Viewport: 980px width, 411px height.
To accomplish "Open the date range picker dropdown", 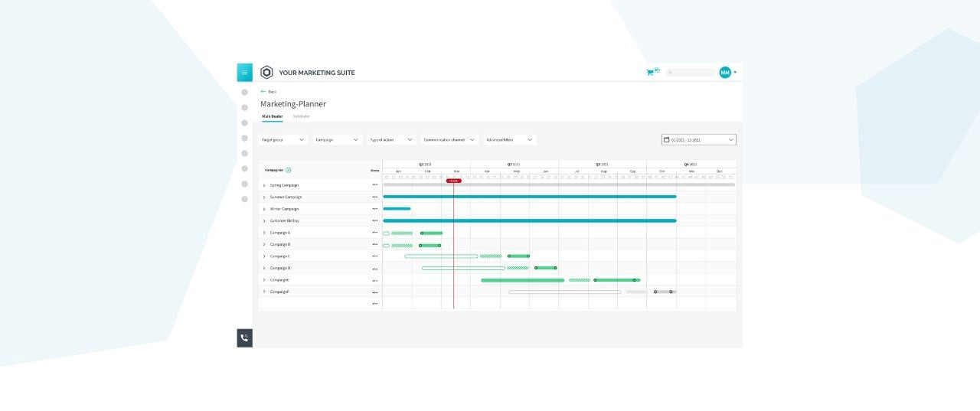I will [x=698, y=140].
